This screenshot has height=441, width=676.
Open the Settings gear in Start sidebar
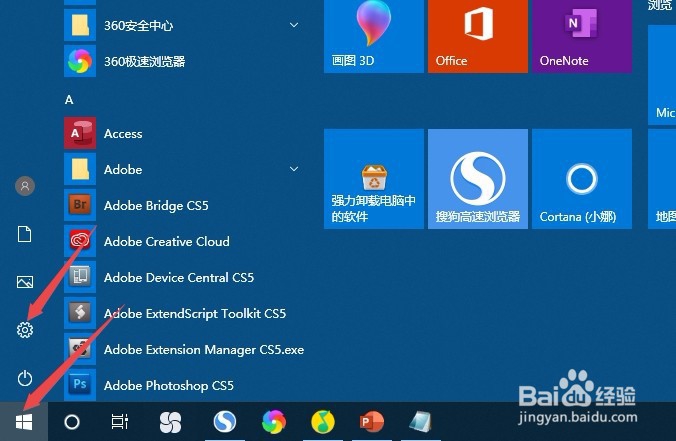pos(25,330)
